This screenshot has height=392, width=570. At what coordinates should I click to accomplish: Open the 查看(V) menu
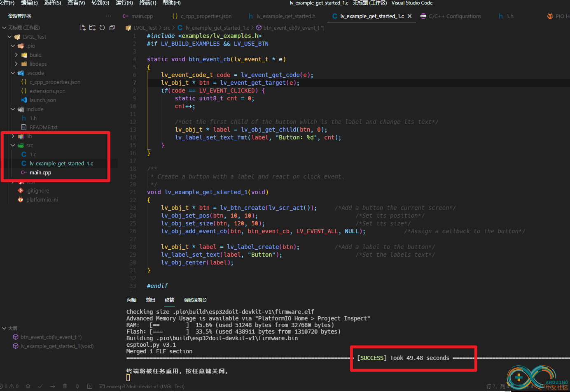76,3
